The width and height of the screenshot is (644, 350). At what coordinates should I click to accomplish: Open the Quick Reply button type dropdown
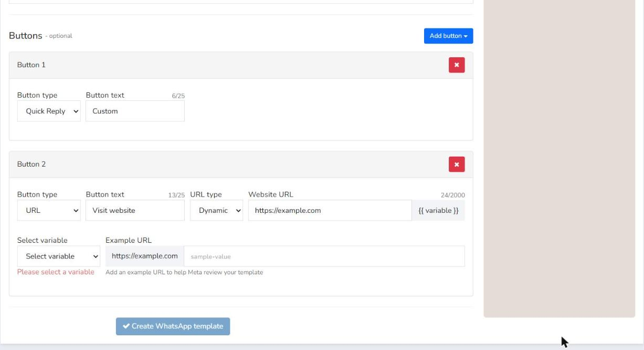point(49,111)
